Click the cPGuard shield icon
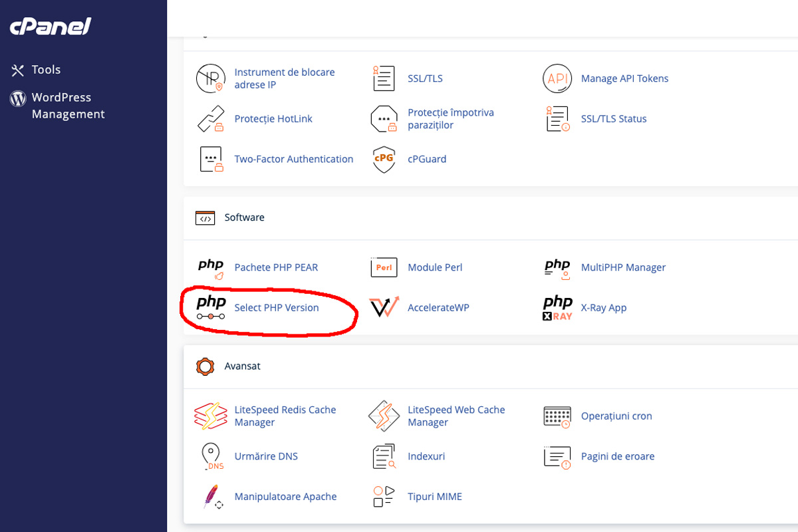 pos(384,160)
